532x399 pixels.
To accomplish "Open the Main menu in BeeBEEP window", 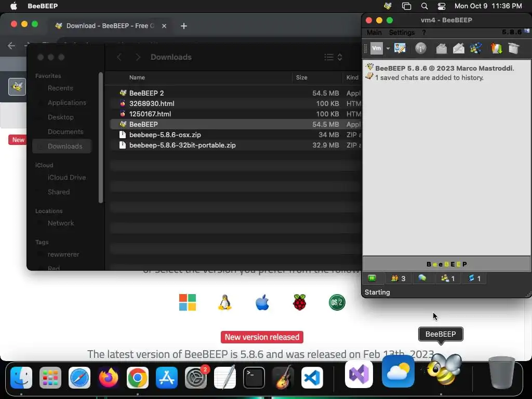I will pyautogui.click(x=374, y=33).
